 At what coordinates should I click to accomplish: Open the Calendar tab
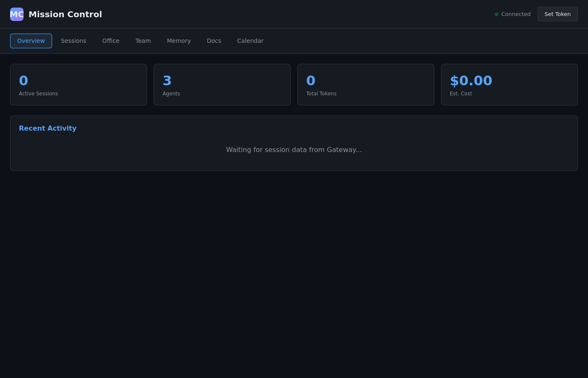250,41
